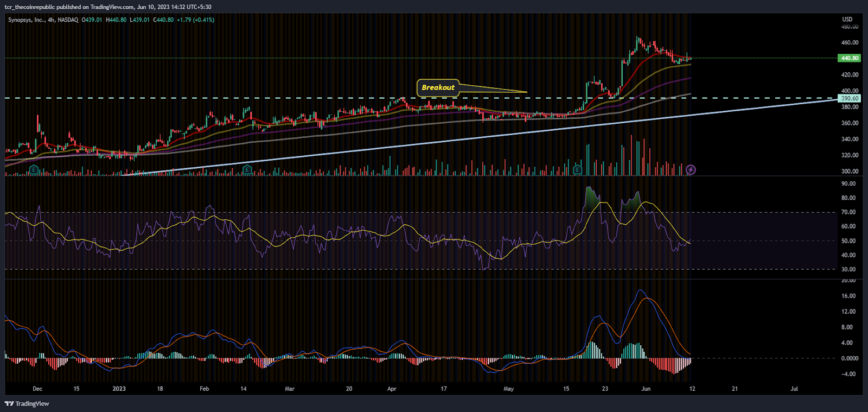The image size is (868, 412).
Task: Click the 390.60 horizontal line price tag
Action: [850, 98]
